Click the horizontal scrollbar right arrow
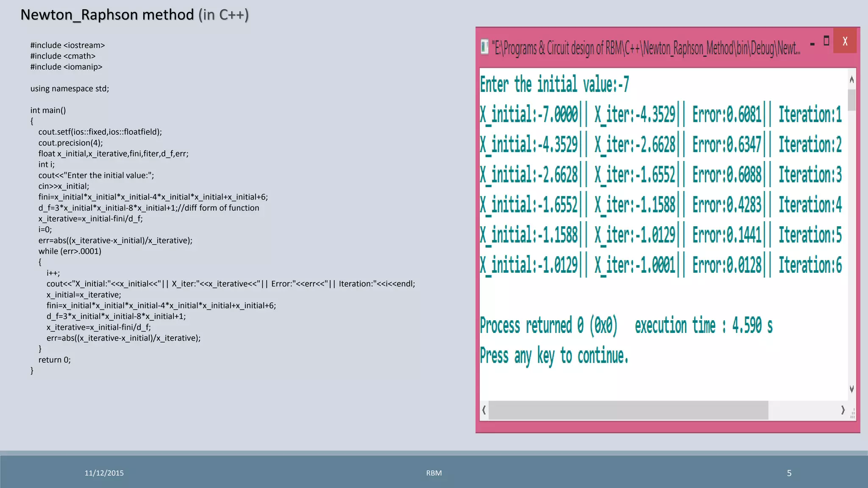 click(843, 410)
